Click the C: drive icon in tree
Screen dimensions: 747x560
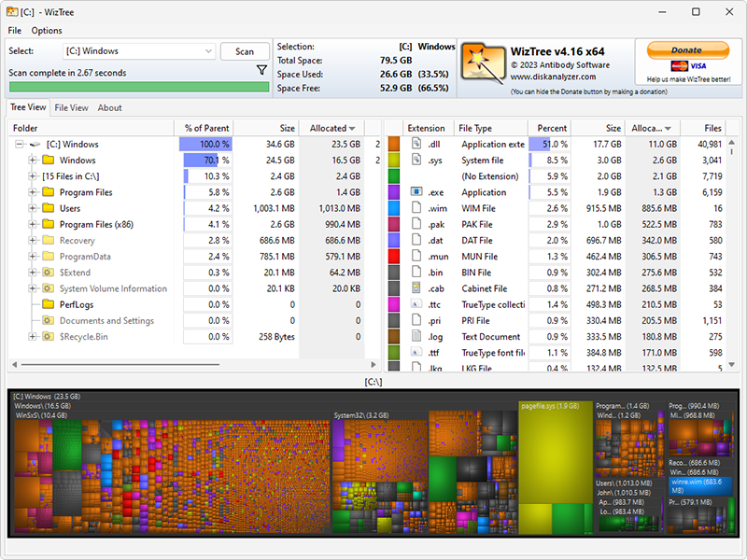point(35,145)
